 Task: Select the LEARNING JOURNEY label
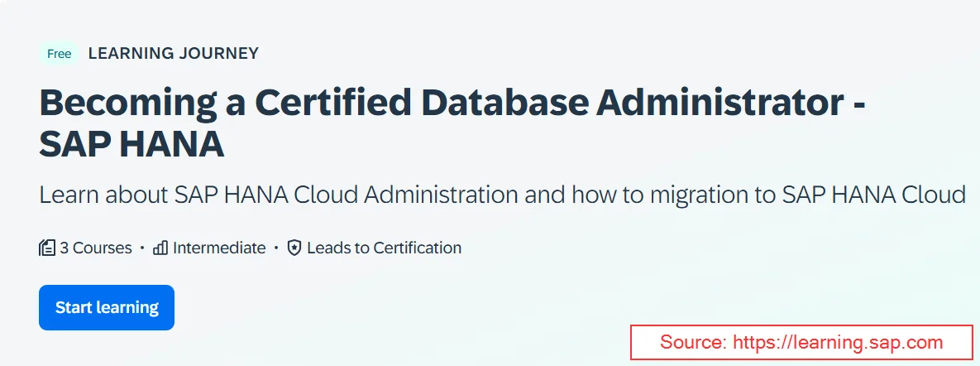pos(173,54)
